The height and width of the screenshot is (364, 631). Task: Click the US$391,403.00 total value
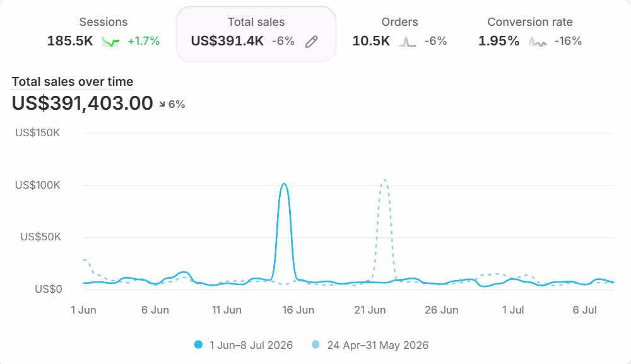(x=83, y=103)
